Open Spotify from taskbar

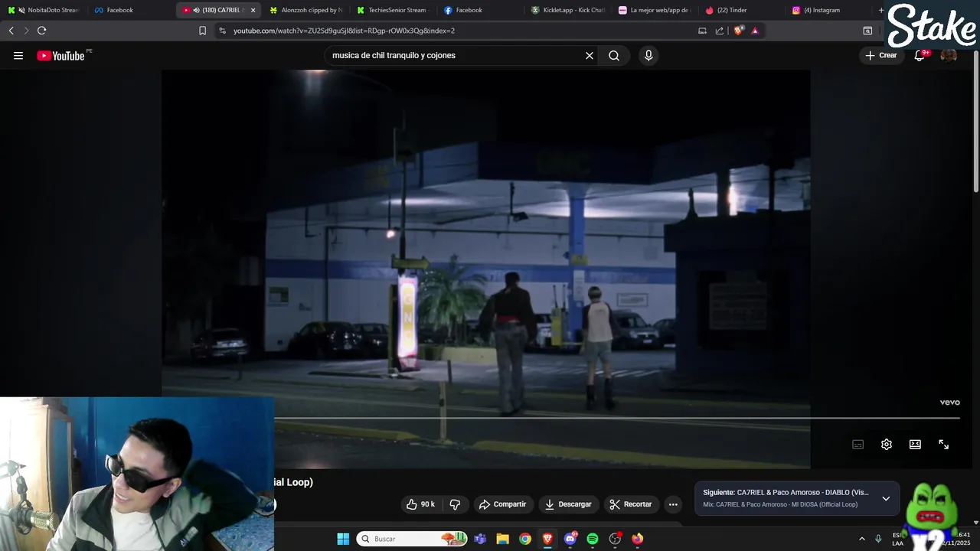click(x=593, y=539)
